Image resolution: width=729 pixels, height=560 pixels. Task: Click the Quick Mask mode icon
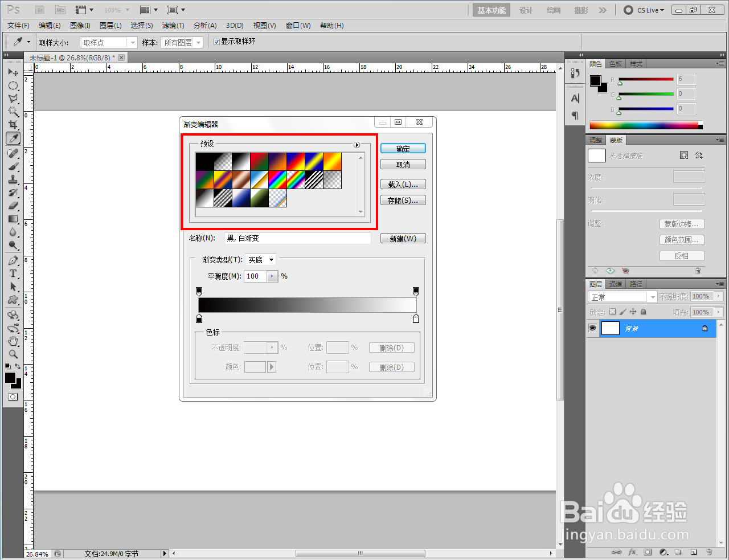pos(13,397)
